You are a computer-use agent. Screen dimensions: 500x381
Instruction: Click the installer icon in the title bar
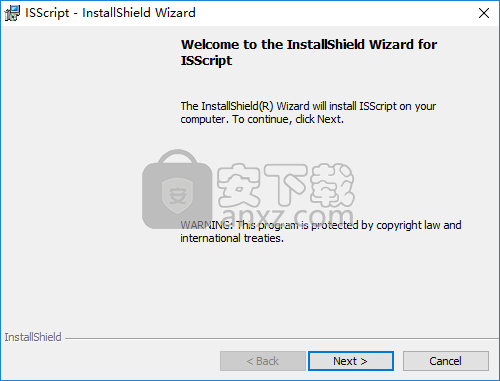(12, 13)
